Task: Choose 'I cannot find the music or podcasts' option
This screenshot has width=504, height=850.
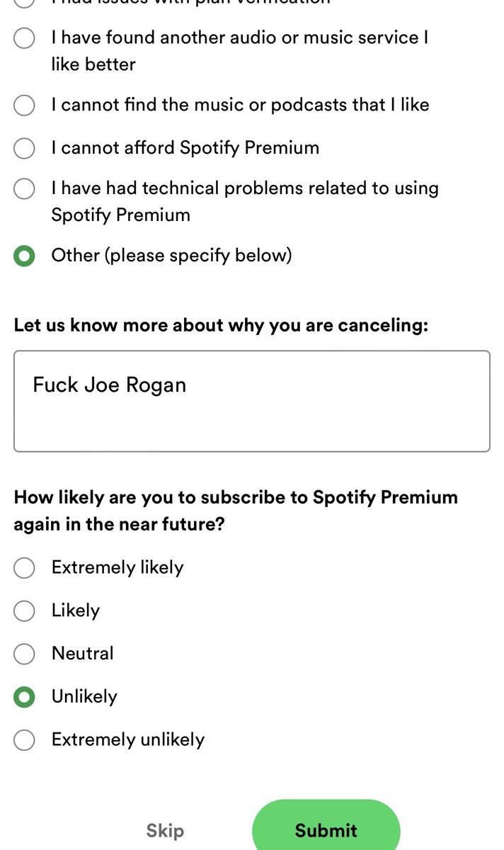Action: tap(24, 106)
